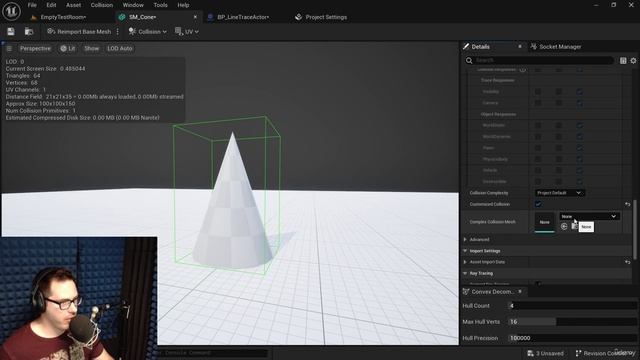Close the Details panel tab
This screenshot has width=640, height=360.
(x=520, y=47)
